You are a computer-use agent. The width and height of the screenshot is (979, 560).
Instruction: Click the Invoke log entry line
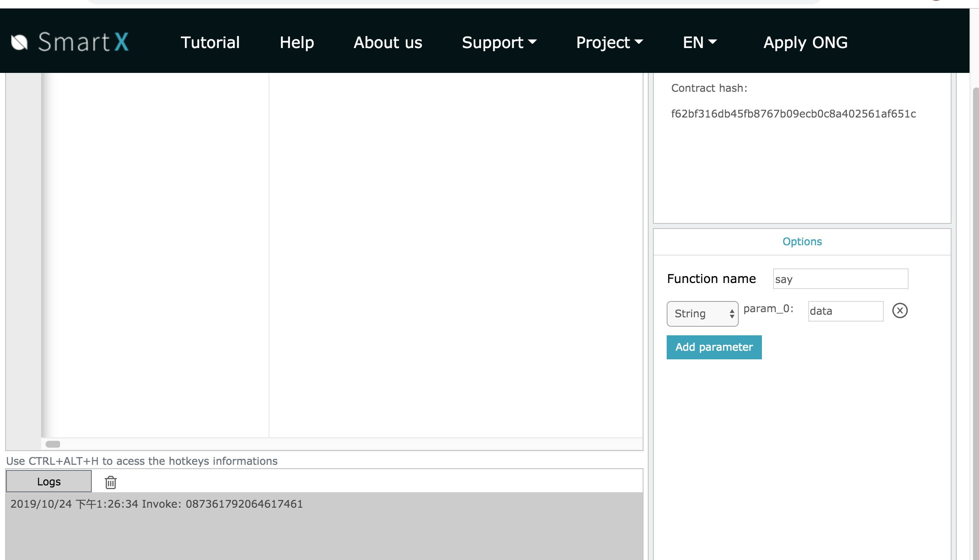(x=157, y=504)
